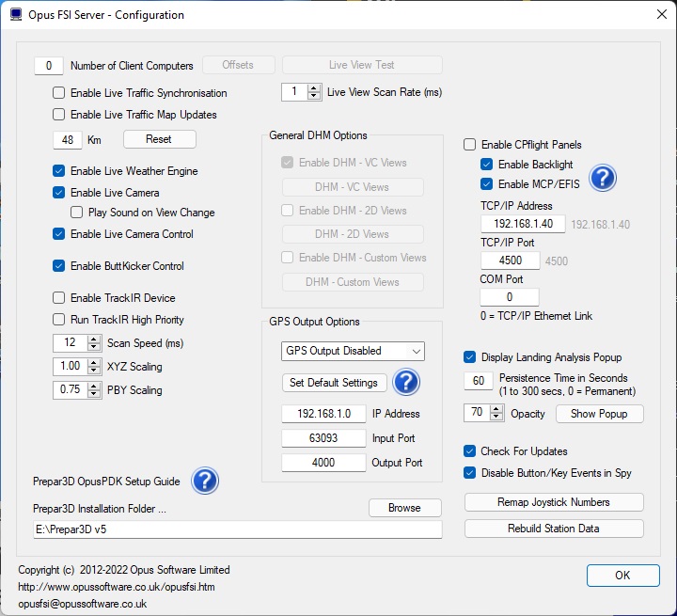Viewport: 677px width, 616px height.
Task: Check Enable CPflight Panels
Action: click(469, 145)
